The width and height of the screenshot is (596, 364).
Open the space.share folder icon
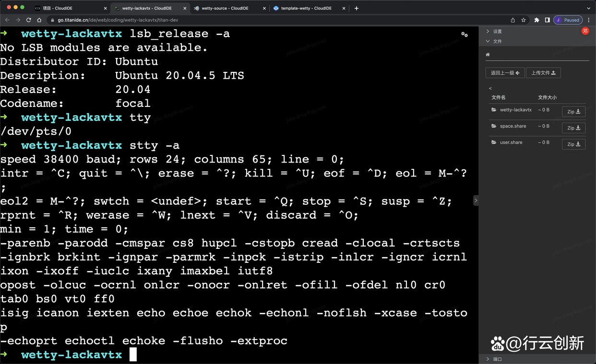[493, 126]
